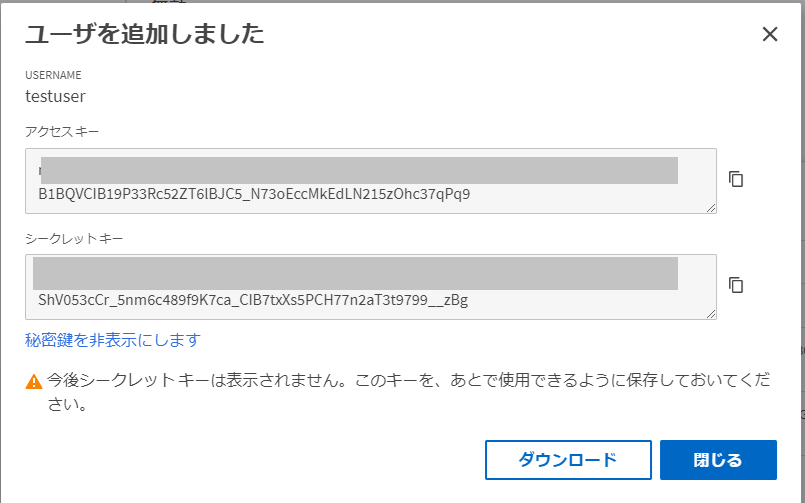Click the access key line starting B1BQVCIB

click(x=254, y=194)
